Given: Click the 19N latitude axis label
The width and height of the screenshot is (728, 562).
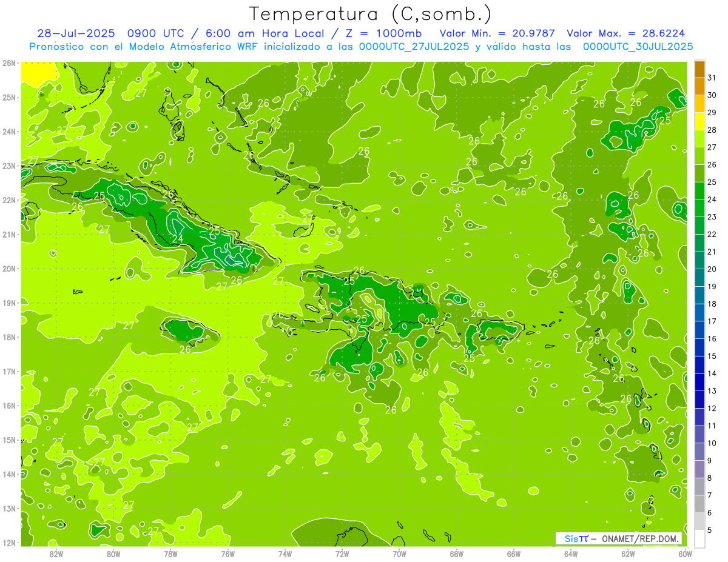Looking at the screenshot, I should pyautogui.click(x=9, y=303).
